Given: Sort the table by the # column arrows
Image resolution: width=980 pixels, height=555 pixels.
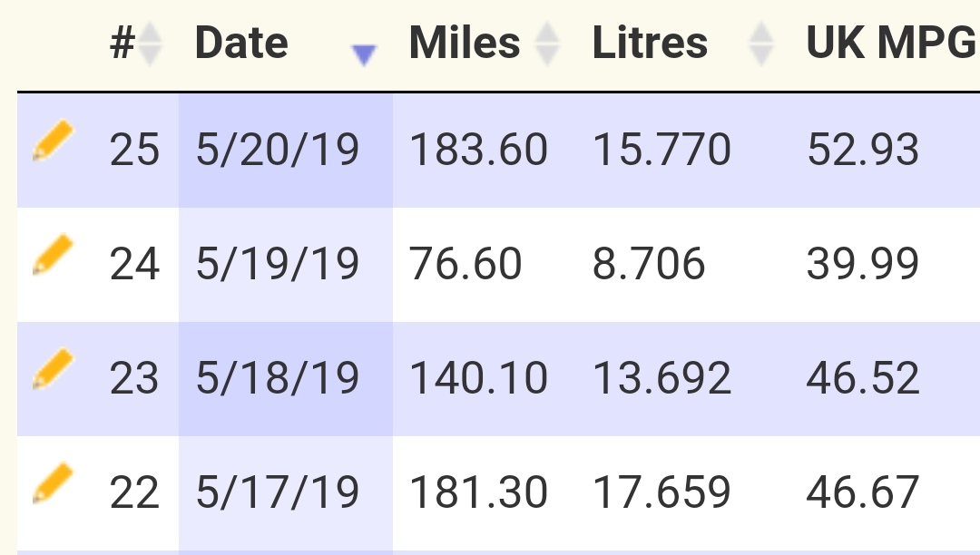Looking at the screenshot, I should pos(150,44).
